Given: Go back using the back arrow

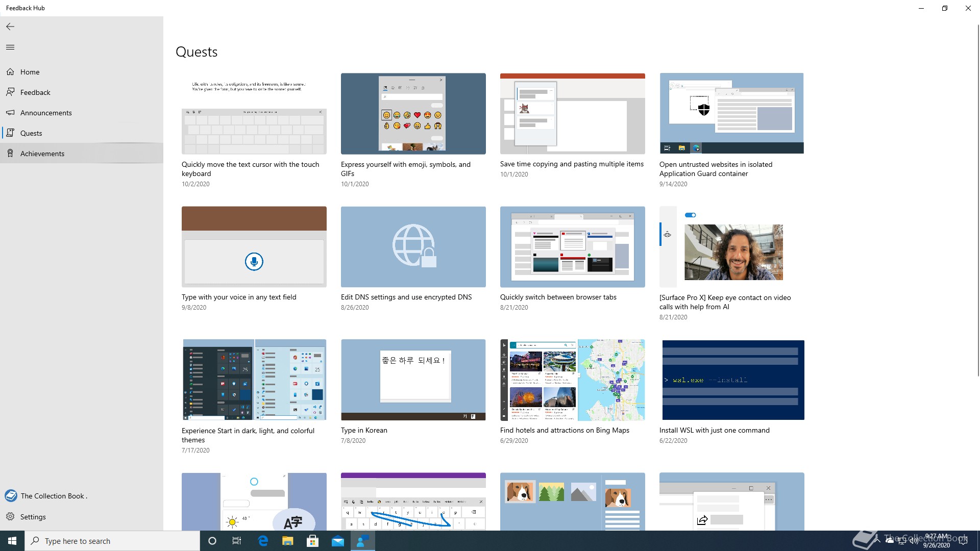Looking at the screenshot, I should pyautogui.click(x=10, y=27).
